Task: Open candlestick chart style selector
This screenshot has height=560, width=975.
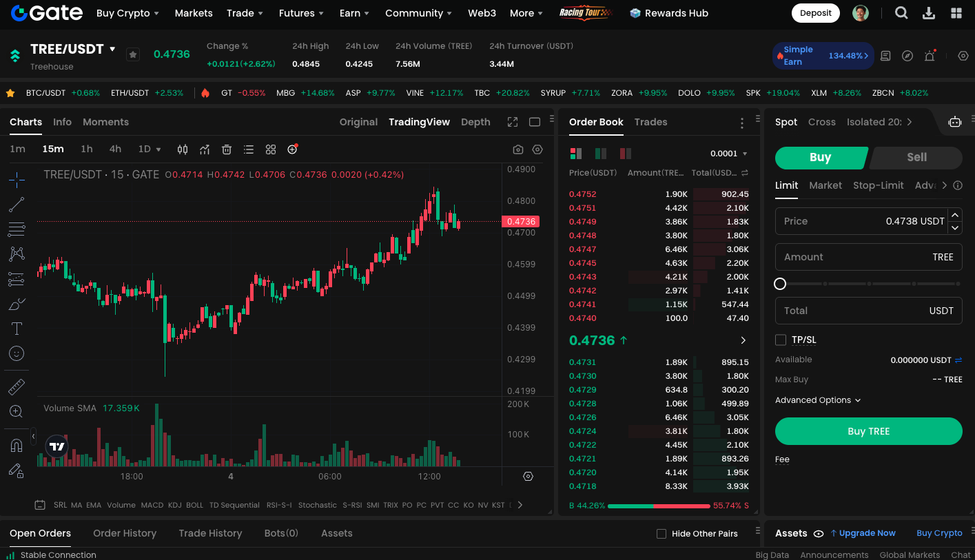Action: (x=183, y=149)
